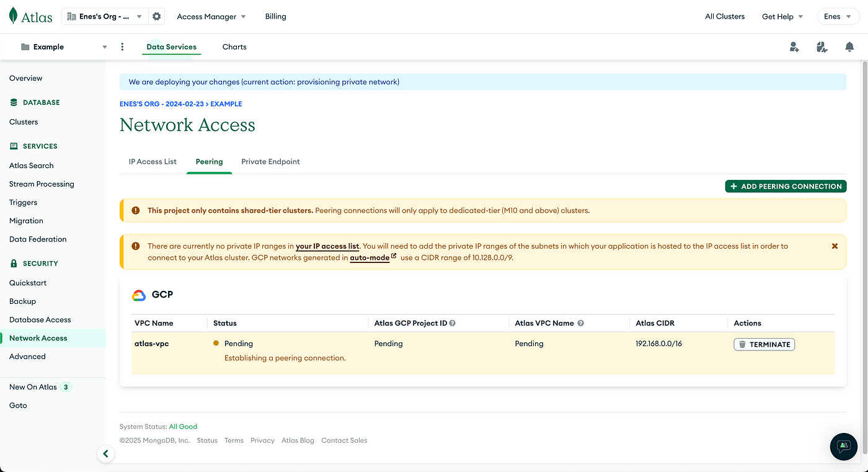This screenshot has height=472, width=868.
Task: Click help icon beside Atlas GCP Project ID
Action: point(453,323)
